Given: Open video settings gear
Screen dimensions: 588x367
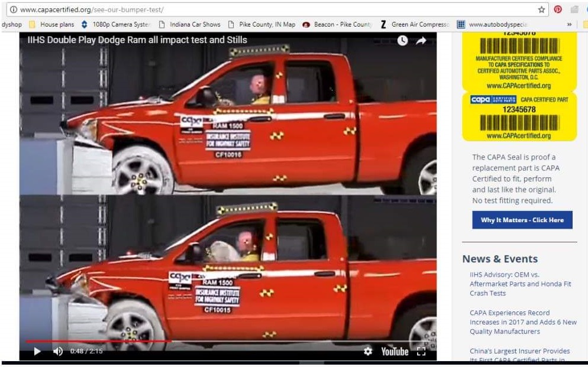Looking at the screenshot, I should pos(368,351).
